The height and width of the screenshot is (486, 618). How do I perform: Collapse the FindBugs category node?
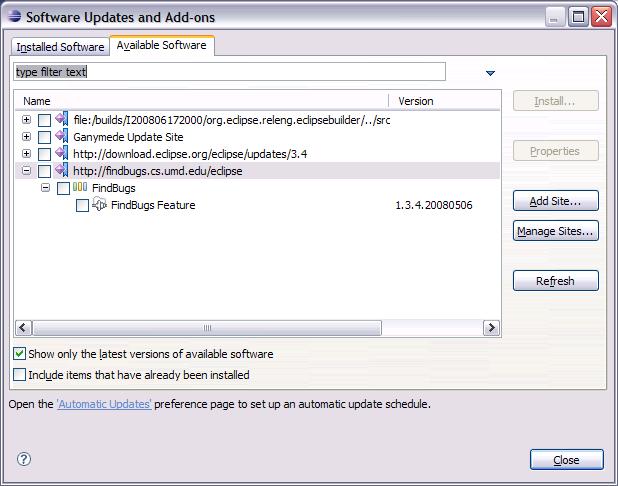pyautogui.click(x=45, y=188)
